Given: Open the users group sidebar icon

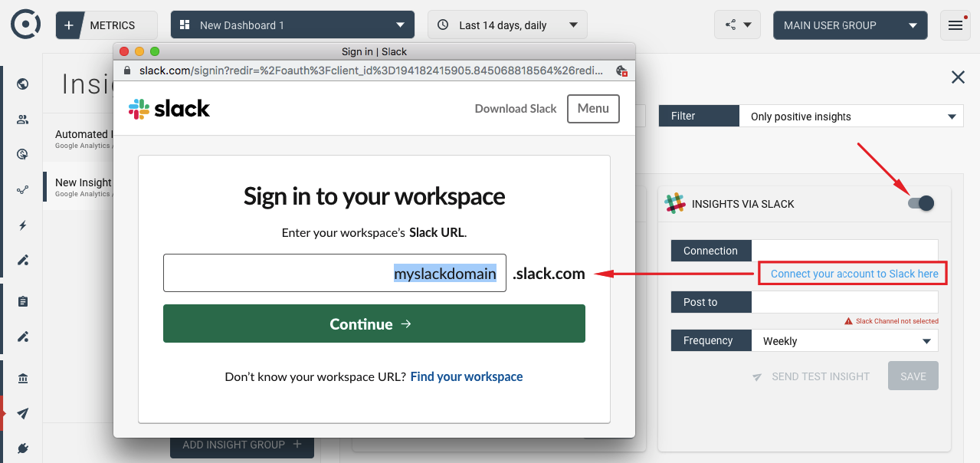Looking at the screenshot, I should [x=23, y=120].
